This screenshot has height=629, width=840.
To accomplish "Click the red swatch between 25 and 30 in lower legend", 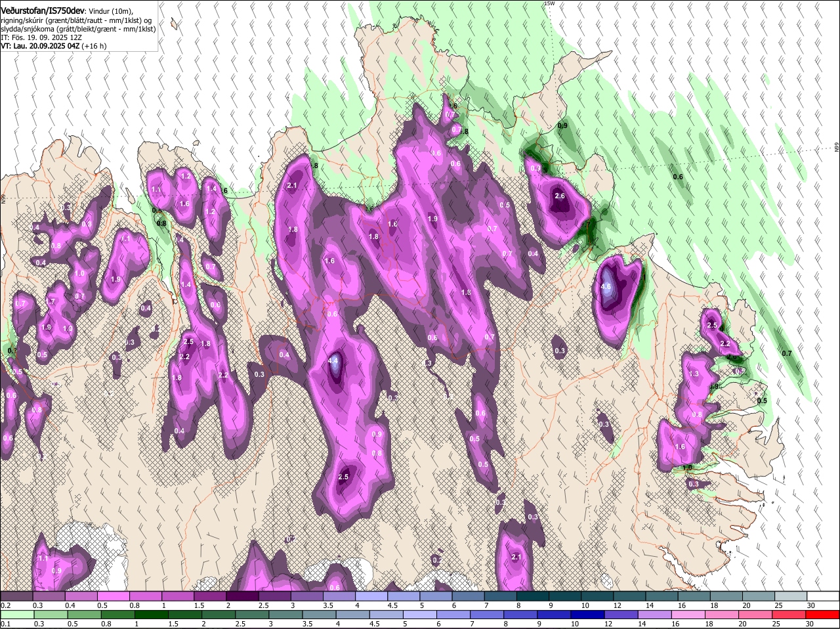I will pos(788,615).
